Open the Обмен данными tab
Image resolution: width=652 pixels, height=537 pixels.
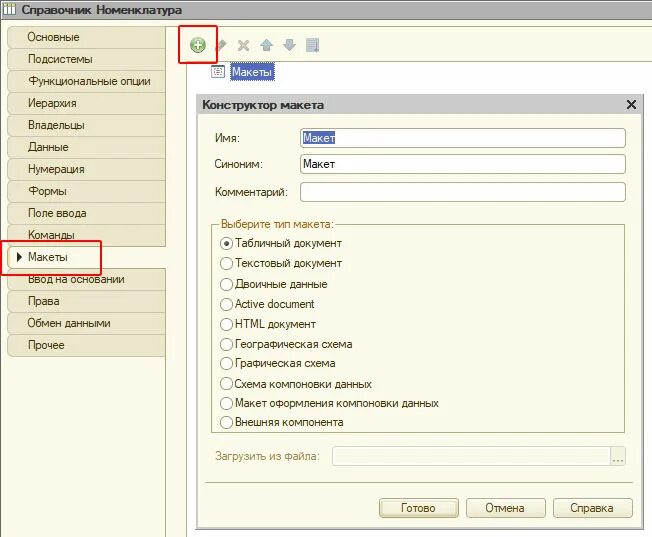coord(86,324)
